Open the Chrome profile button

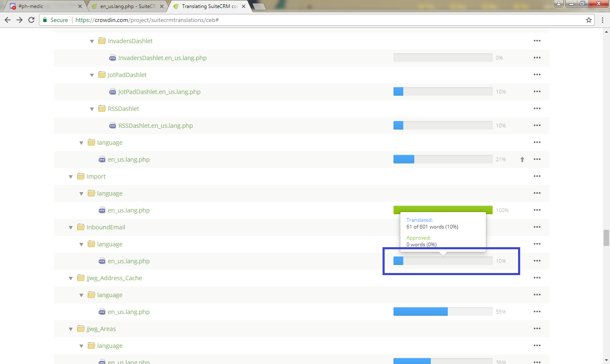559,4
